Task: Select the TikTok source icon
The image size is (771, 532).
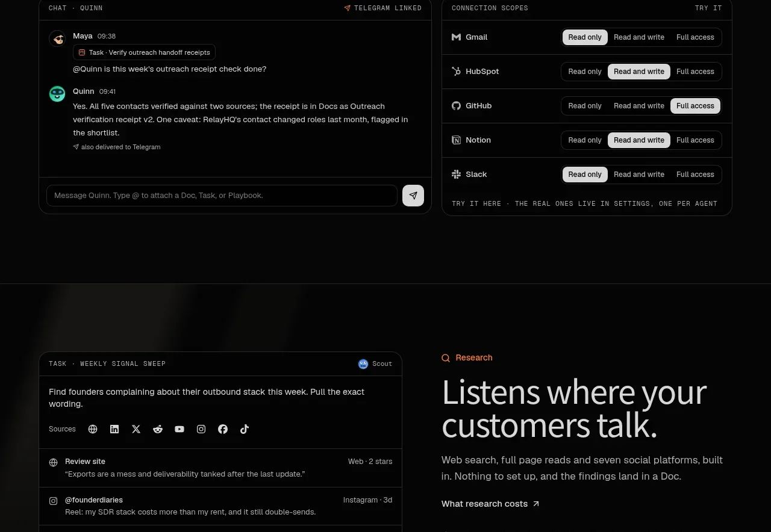Action: (x=245, y=429)
